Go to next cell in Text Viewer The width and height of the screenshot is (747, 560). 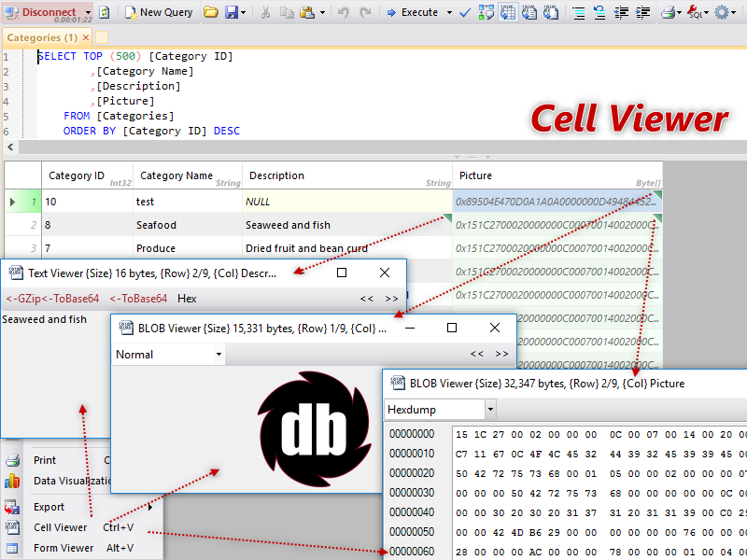click(x=391, y=299)
